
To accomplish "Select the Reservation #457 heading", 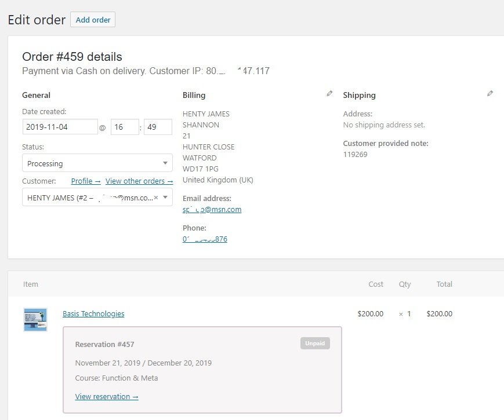I will coord(104,345).
